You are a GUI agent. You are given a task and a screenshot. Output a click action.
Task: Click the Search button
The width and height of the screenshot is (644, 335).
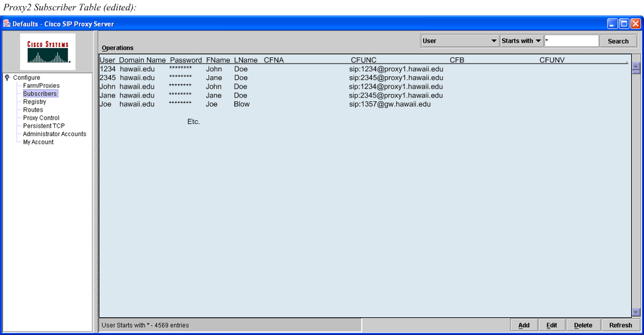tap(618, 41)
